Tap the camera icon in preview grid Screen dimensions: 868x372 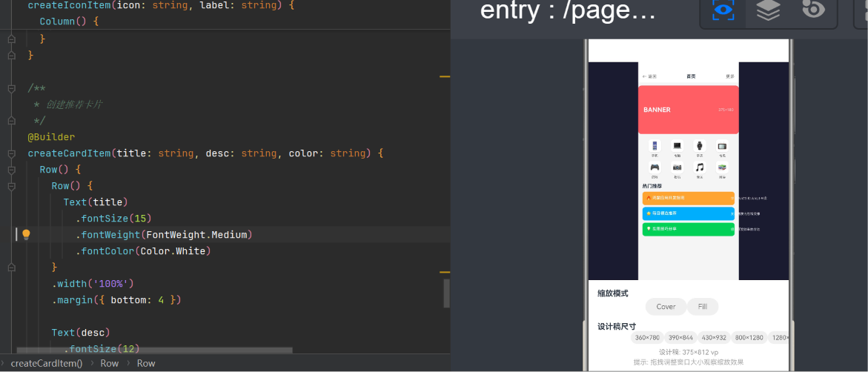pos(677,167)
